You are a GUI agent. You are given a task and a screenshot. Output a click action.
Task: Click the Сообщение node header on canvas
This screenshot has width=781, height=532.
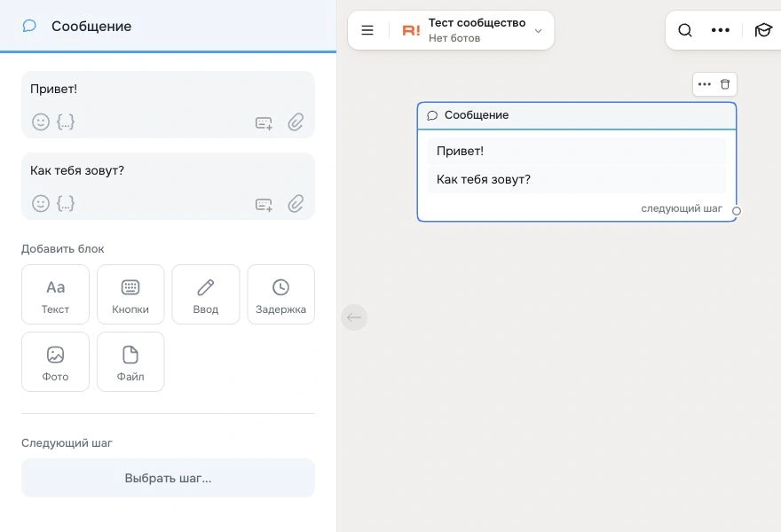577,115
